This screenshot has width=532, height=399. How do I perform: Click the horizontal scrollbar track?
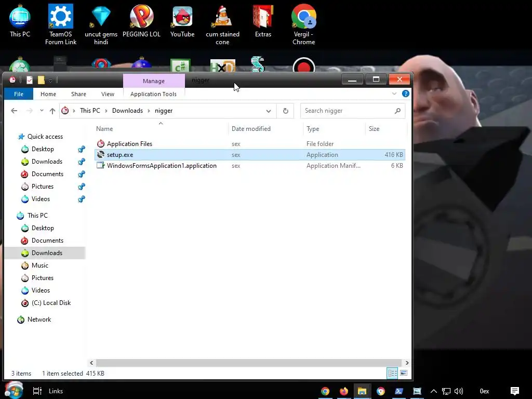tap(249, 363)
